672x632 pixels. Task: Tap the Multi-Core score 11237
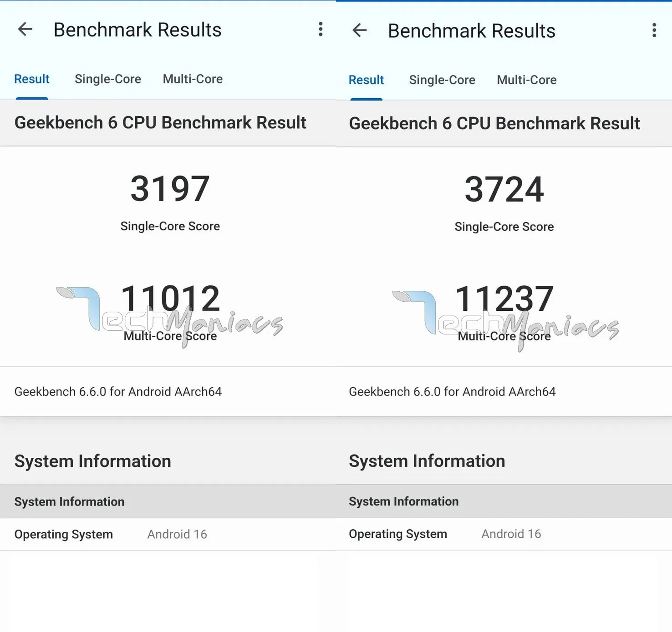[504, 298]
